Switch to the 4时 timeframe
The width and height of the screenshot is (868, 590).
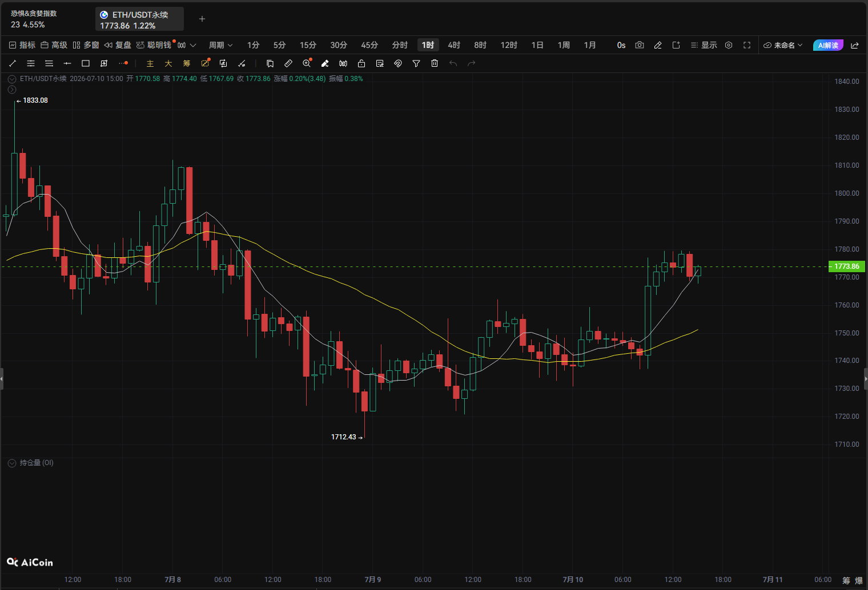click(454, 45)
